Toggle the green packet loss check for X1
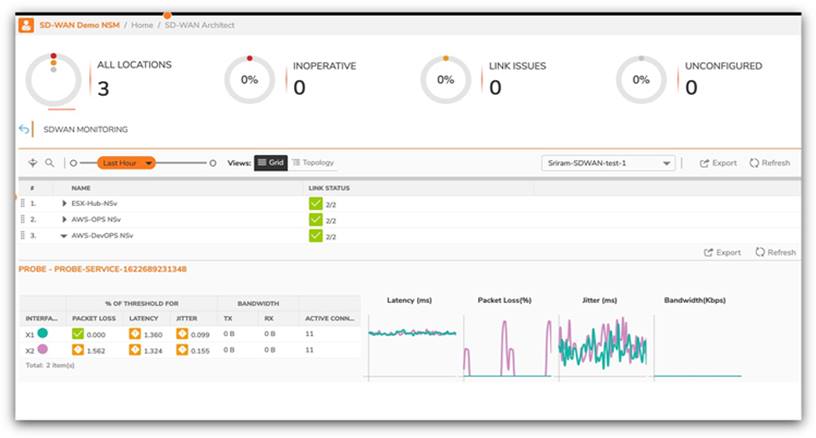This screenshot has width=816, height=438. pos(78,333)
